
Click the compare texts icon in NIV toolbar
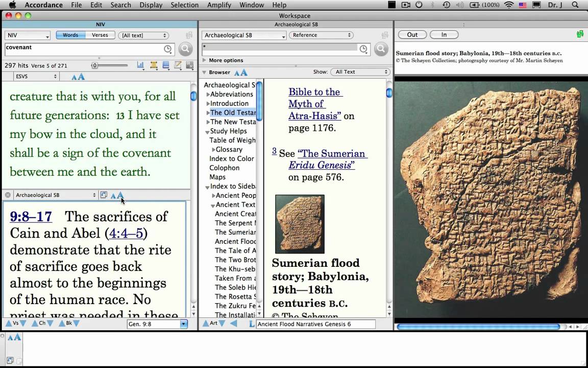pos(190,65)
